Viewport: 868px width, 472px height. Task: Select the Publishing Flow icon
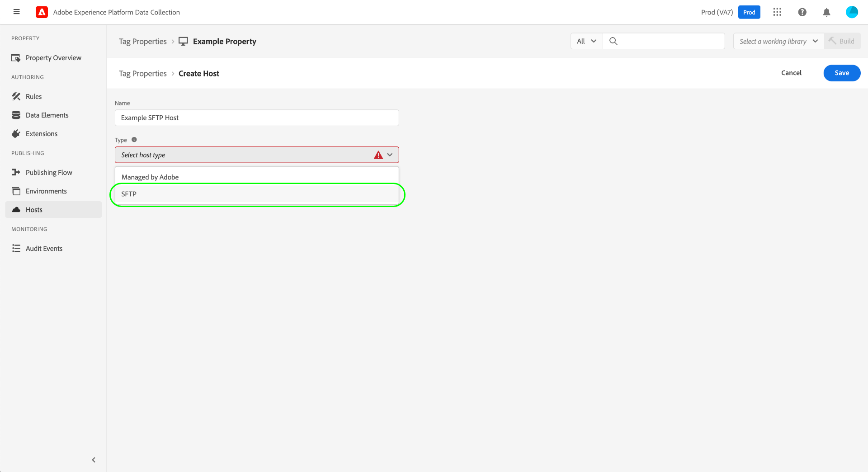click(x=16, y=172)
